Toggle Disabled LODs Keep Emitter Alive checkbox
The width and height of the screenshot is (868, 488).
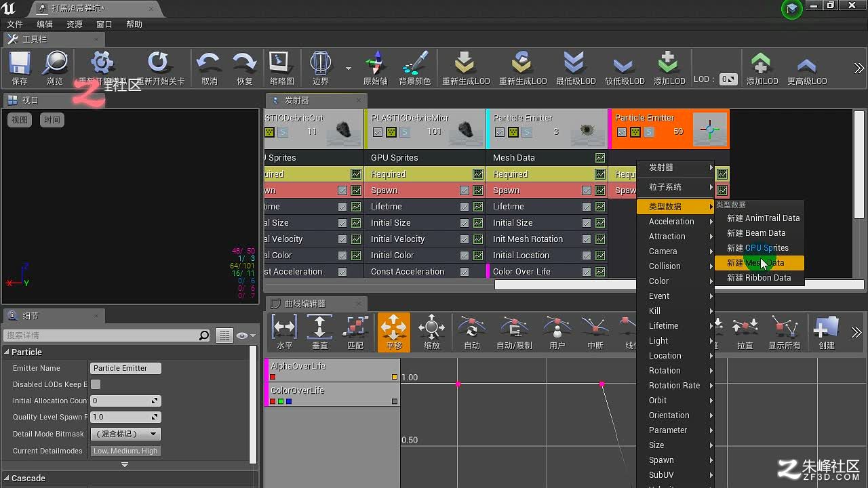pos(96,384)
